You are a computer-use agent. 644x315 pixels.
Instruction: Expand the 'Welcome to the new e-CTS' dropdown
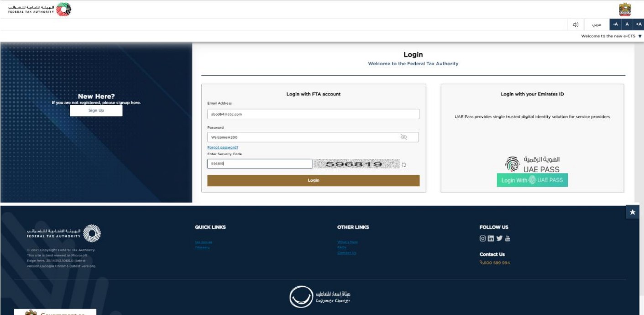[x=611, y=36]
